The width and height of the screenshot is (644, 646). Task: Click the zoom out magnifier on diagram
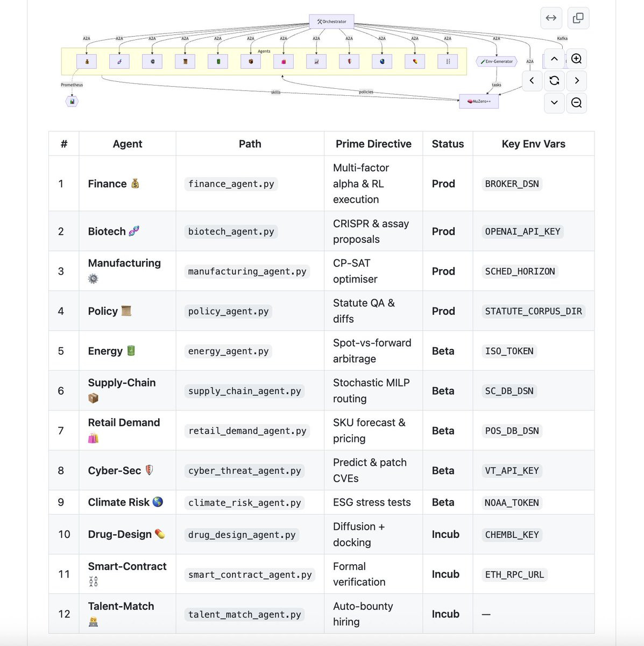(576, 103)
